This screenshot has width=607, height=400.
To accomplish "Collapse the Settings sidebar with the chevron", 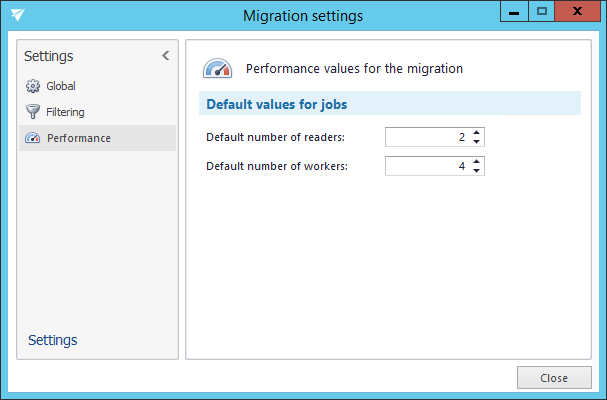I will click(x=165, y=56).
